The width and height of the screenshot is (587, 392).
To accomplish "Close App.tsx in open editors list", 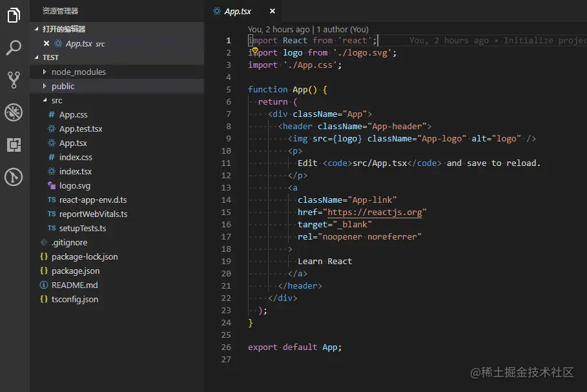I will (46, 43).
